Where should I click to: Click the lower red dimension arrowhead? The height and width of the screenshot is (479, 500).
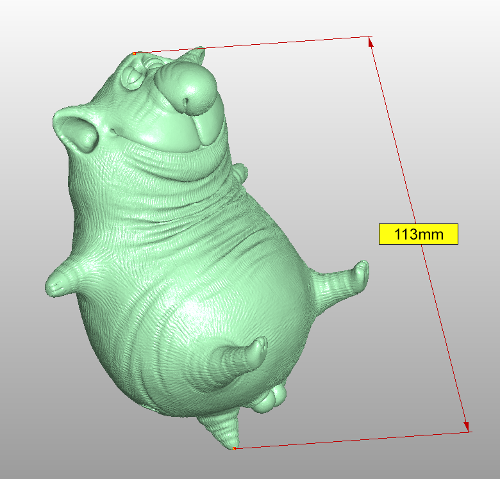(466, 426)
